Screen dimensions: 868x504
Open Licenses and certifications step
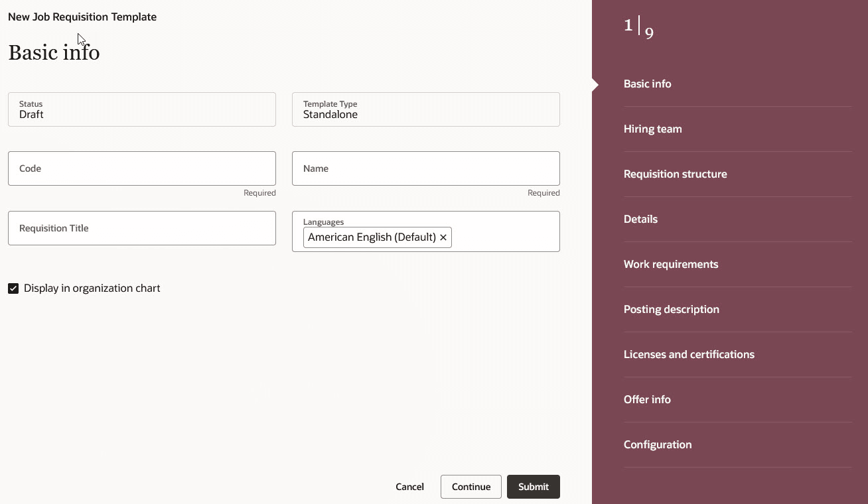tap(689, 354)
